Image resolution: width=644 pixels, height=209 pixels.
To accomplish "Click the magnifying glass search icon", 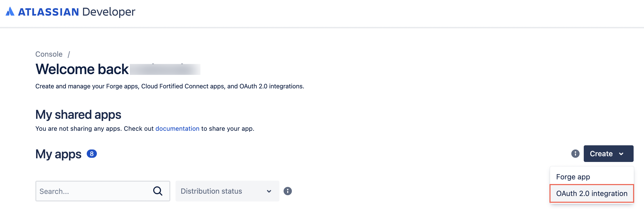I will click(x=158, y=191).
